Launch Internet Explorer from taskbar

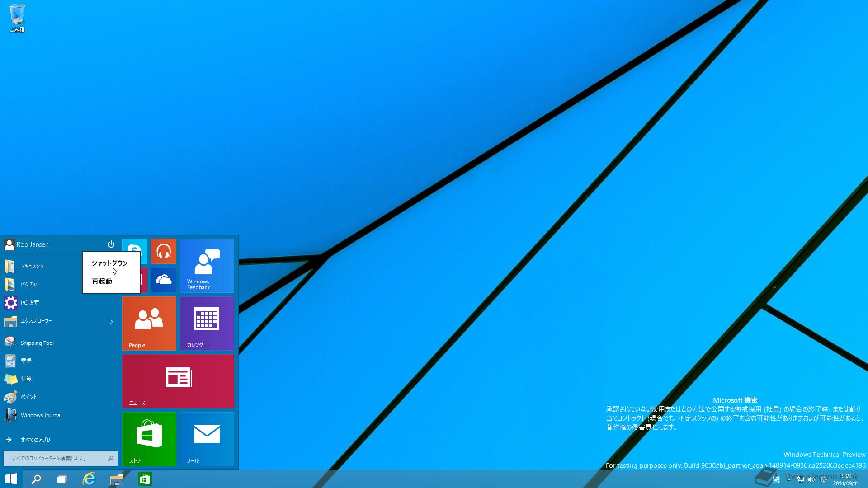click(89, 479)
